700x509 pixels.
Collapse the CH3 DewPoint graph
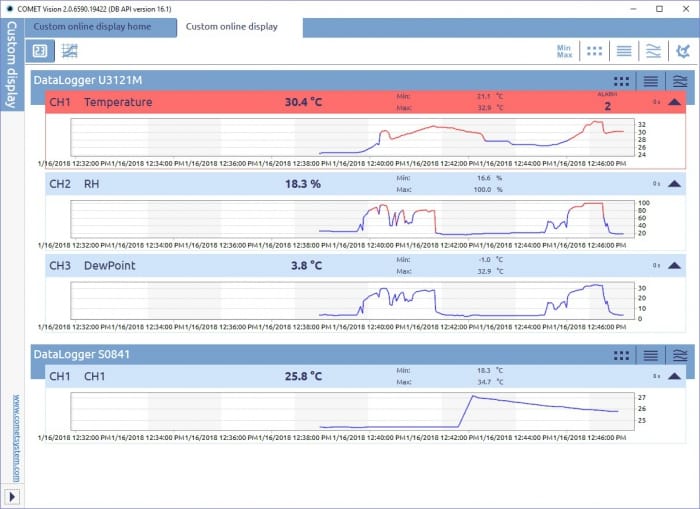[675, 266]
